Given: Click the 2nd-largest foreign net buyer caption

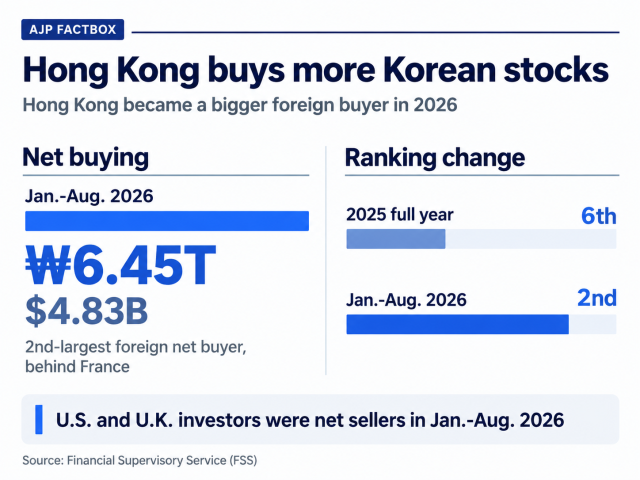Looking at the screenshot, I should coord(136,357).
